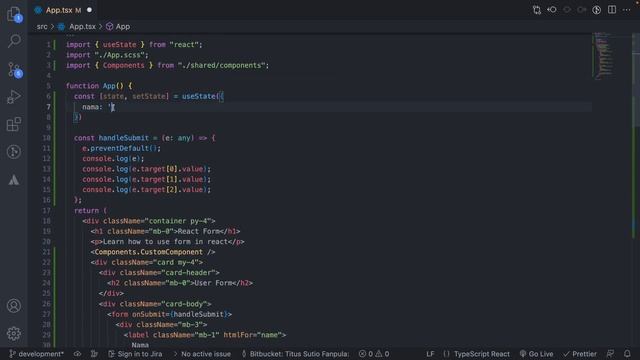Open the No active issue status item
Image resolution: width=640 pixels, height=360 pixels.
(202, 354)
